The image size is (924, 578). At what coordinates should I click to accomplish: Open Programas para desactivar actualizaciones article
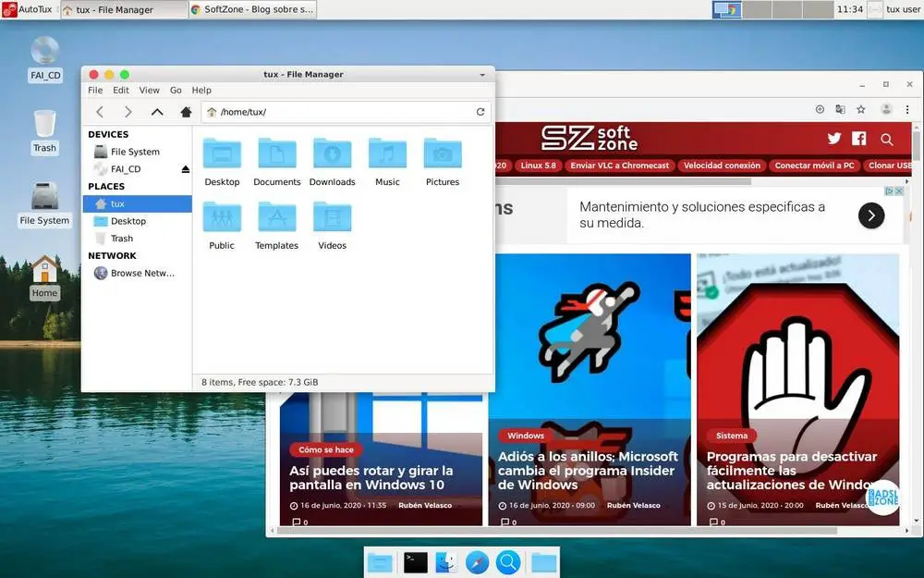[x=793, y=471]
